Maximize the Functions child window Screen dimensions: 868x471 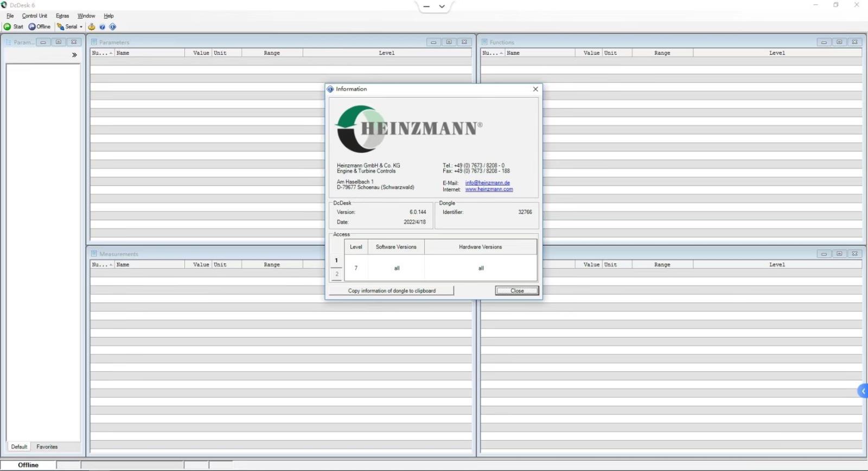pyautogui.click(x=839, y=42)
